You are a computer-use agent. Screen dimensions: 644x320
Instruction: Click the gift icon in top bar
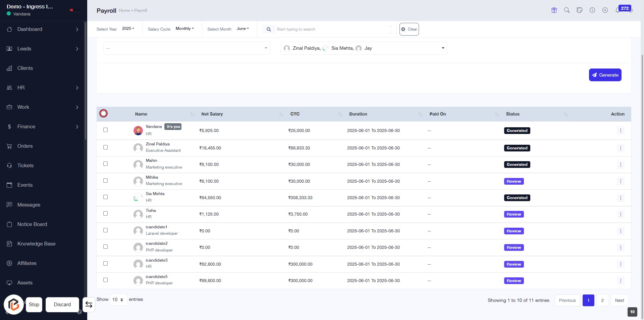554,10
